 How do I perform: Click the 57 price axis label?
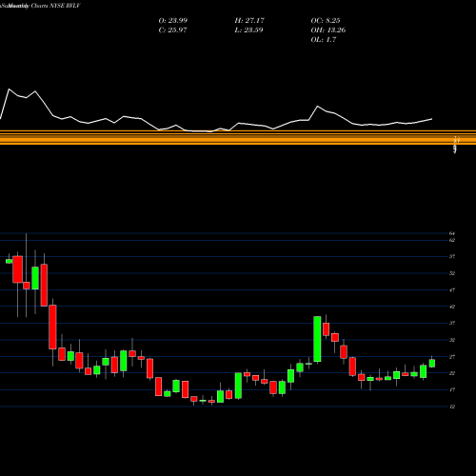click(452, 257)
